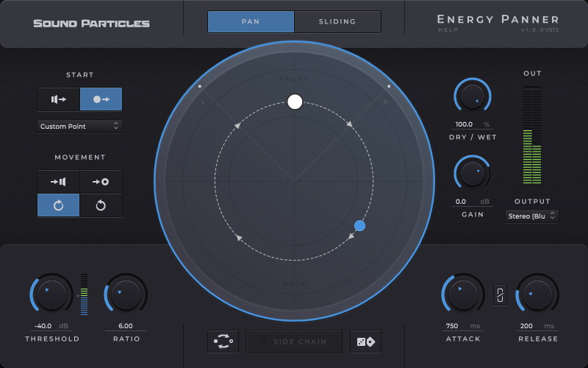Click the 200 ms release value

pos(537,326)
